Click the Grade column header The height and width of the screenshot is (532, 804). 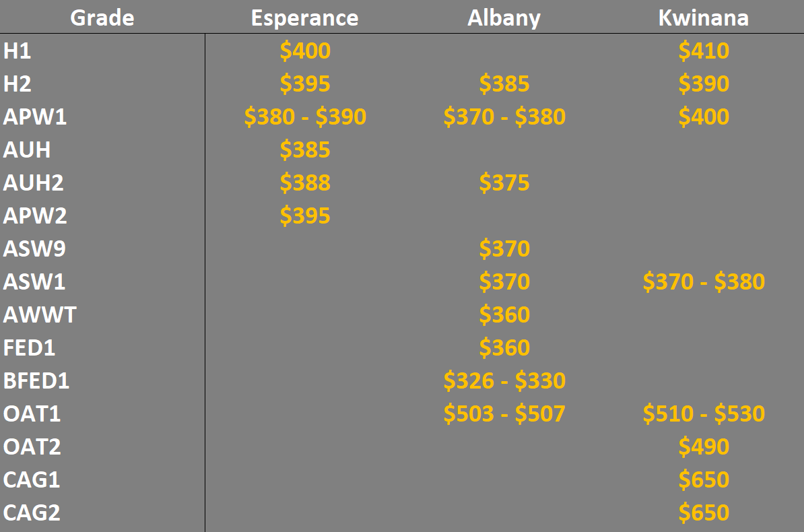(x=102, y=18)
